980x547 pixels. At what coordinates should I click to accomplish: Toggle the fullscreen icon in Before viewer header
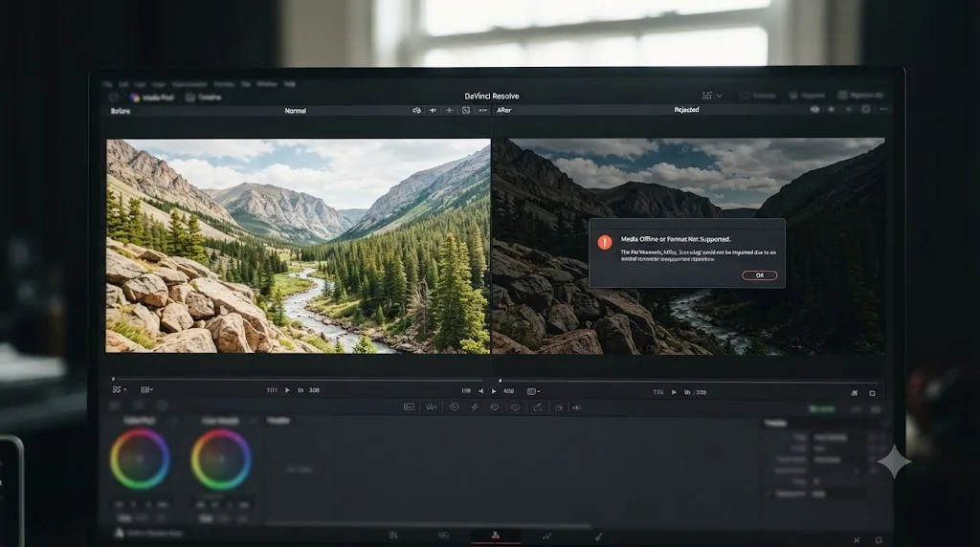(x=466, y=111)
